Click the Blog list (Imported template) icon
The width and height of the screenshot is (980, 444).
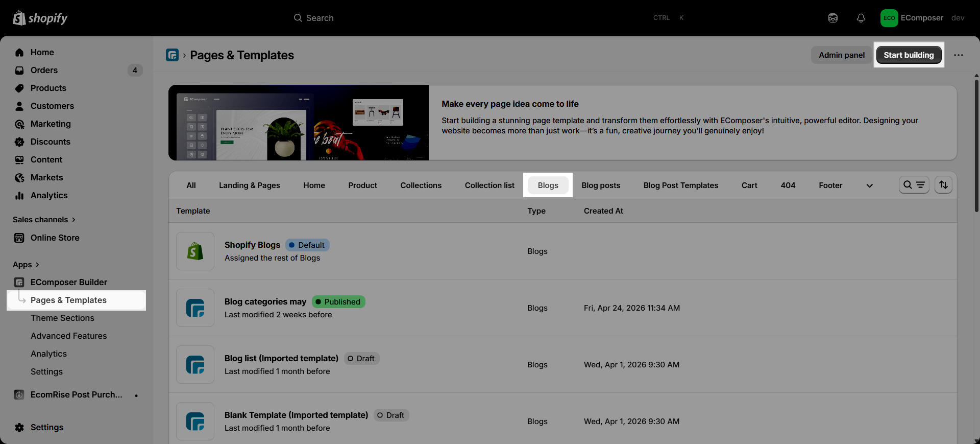coord(195,364)
